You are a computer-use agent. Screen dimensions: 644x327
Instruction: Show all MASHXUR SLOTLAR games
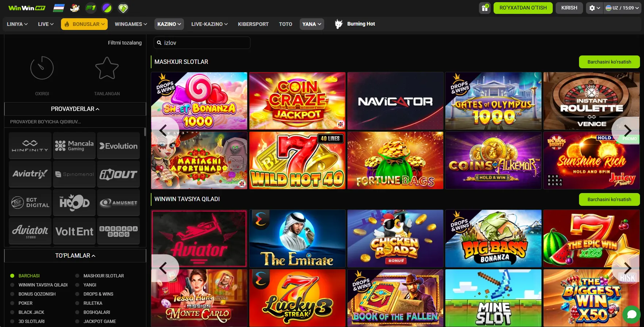609,62
